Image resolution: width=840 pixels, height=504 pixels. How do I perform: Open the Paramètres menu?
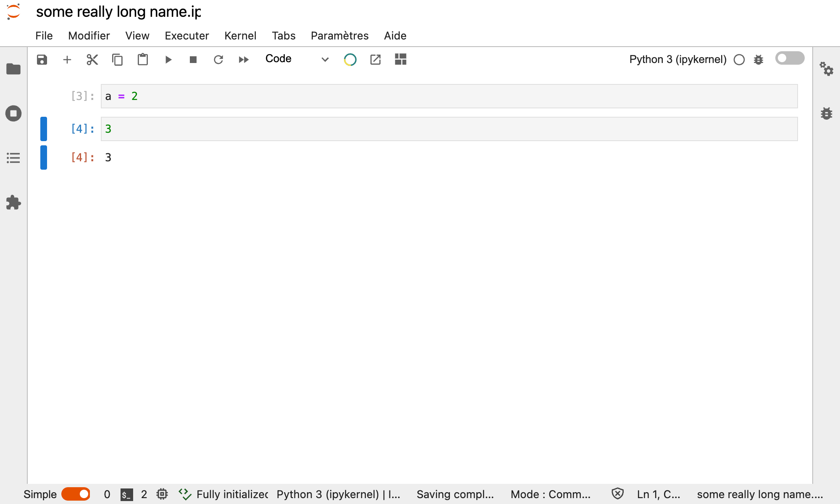(x=339, y=36)
